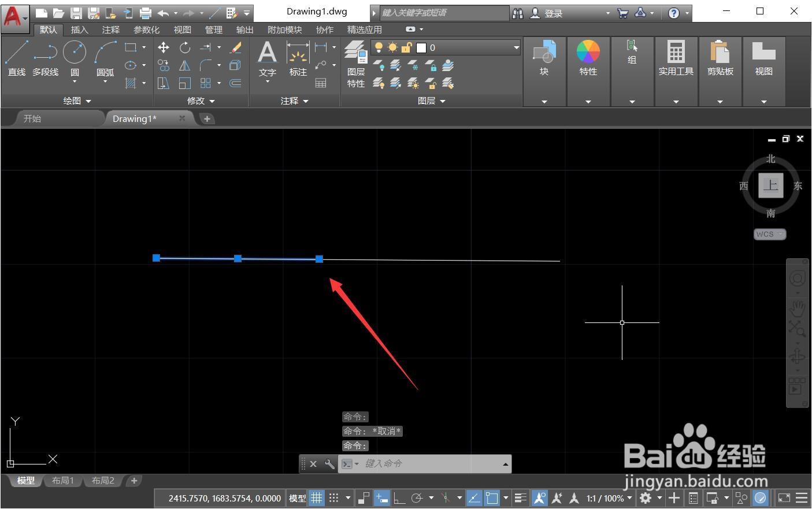812x509 pixels.
Task: Click the 特性 color wheel icon
Action: (x=588, y=51)
